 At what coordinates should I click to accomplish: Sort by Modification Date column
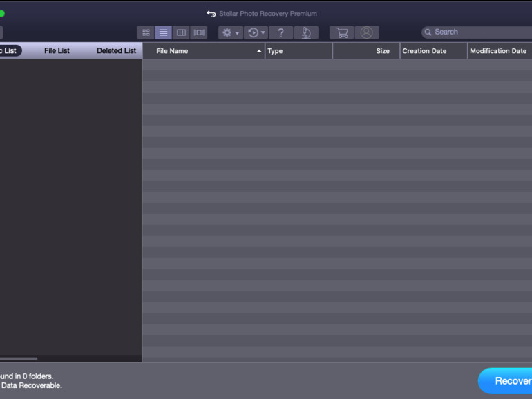pos(500,51)
